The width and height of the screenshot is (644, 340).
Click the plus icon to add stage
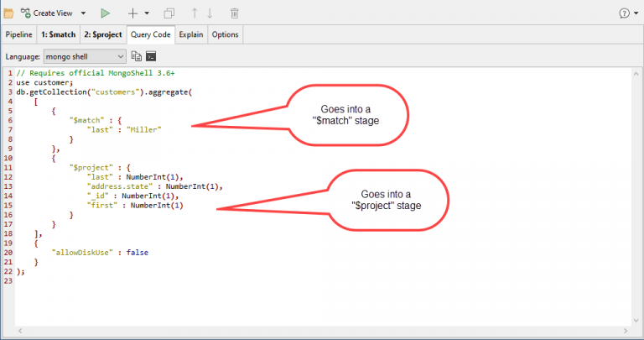tap(132, 13)
